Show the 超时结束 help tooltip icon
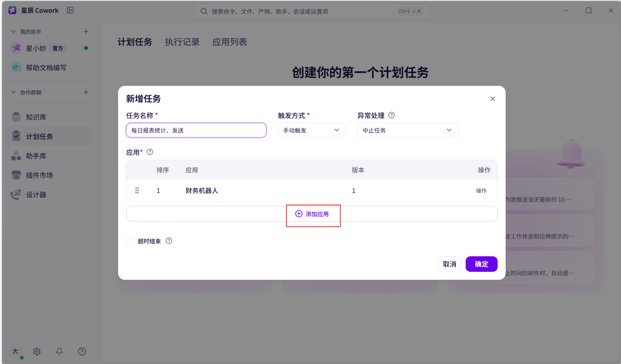The width and height of the screenshot is (621, 364). [x=169, y=241]
